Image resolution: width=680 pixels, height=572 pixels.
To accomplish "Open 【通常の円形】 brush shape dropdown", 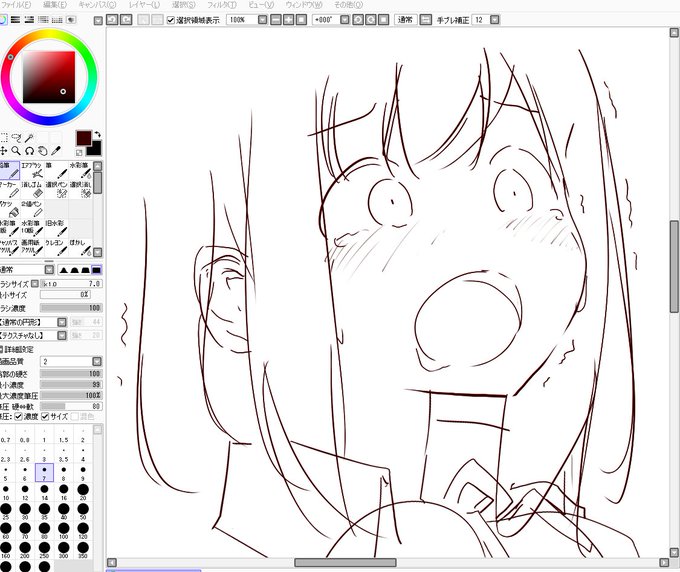I will pyautogui.click(x=62, y=322).
